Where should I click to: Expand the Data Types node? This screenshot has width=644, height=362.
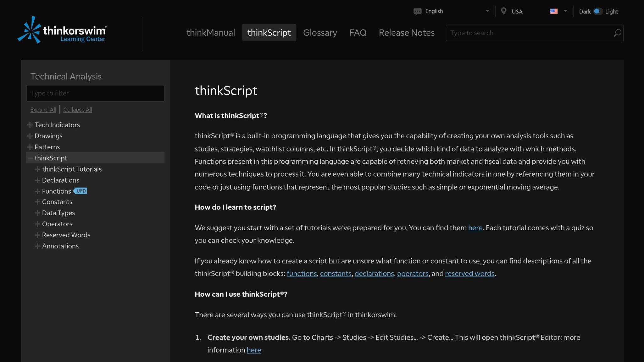[37, 213]
